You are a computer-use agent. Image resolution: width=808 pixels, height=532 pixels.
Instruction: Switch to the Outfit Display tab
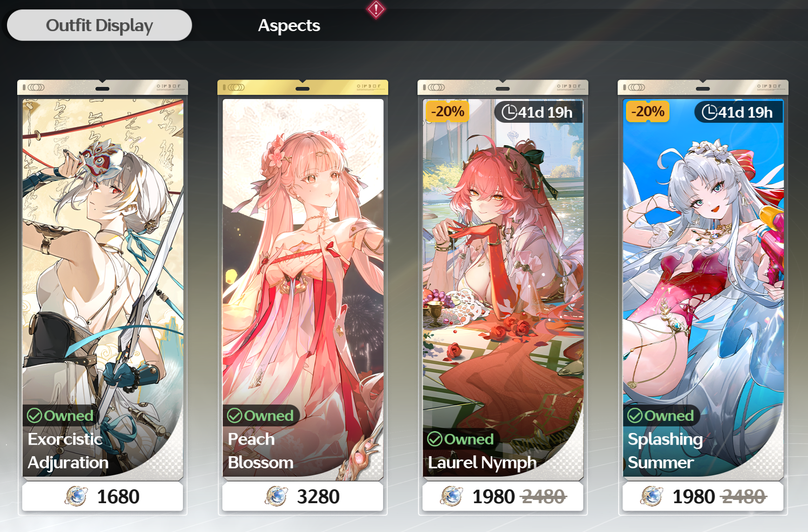coord(99,25)
